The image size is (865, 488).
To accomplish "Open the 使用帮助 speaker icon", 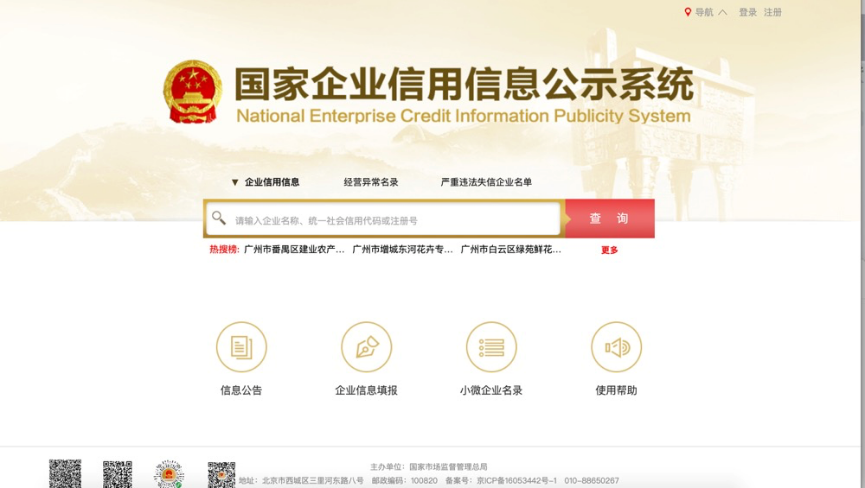I will [x=616, y=347].
